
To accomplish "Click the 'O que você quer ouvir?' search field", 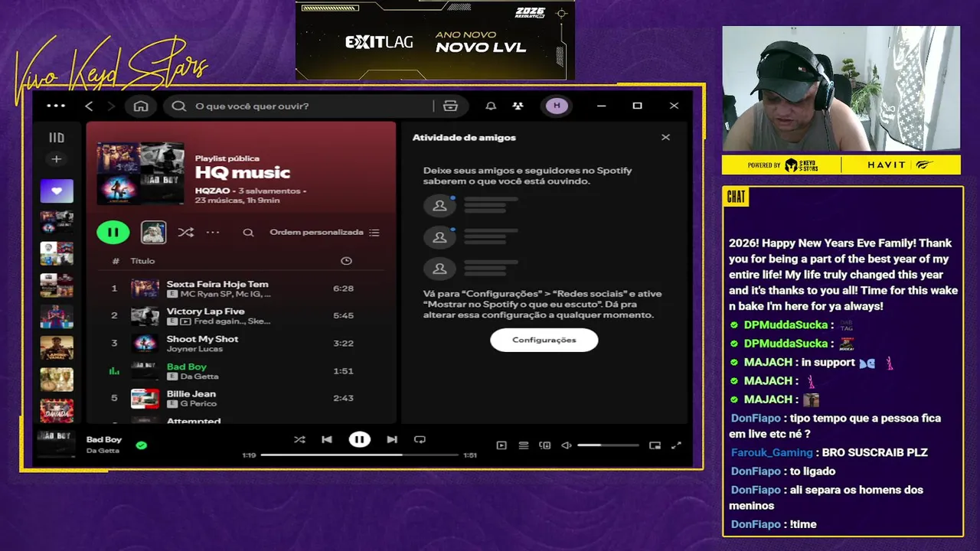I will (306, 106).
